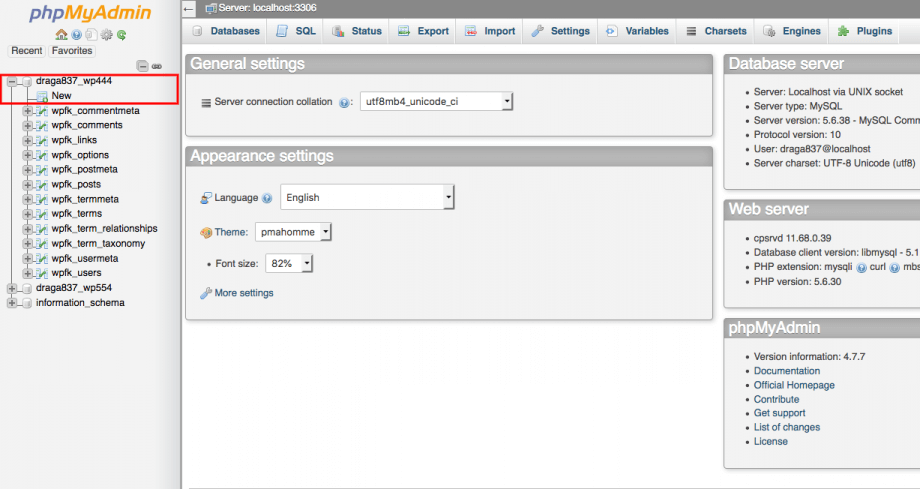Click database cylinder icon for information_schema

click(27, 303)
